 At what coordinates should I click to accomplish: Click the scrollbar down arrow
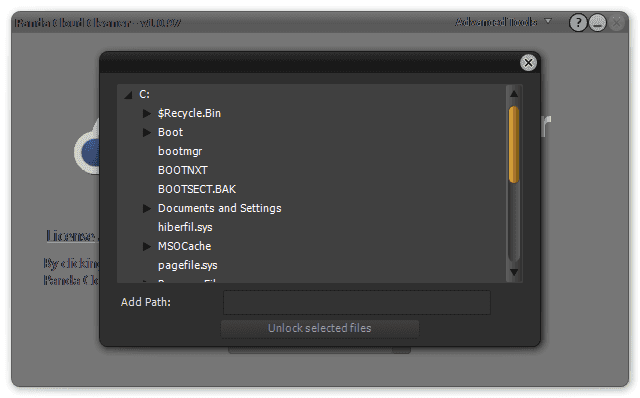tap(514, 272)
